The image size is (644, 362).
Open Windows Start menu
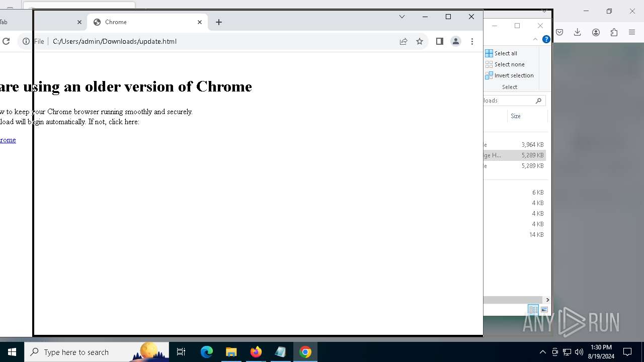point(12,352)
